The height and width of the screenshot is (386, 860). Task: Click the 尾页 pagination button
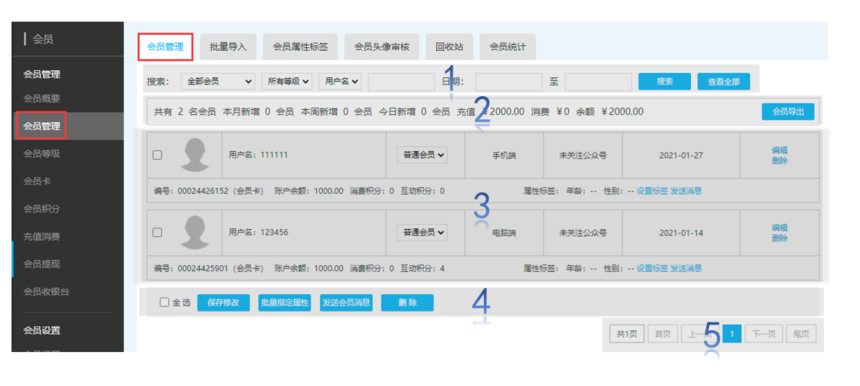801,333
